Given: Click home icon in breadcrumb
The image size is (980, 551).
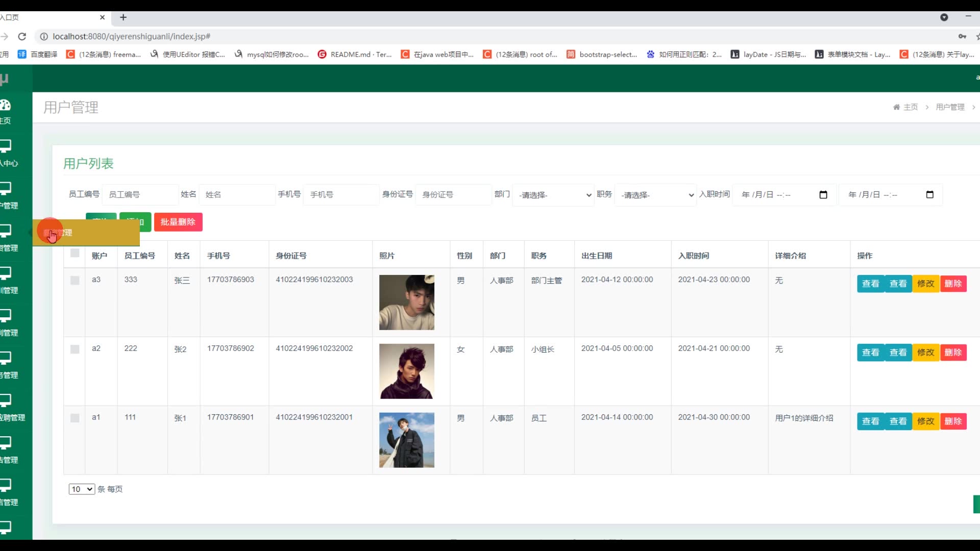Looking at the screenshot, I should 896,107.
